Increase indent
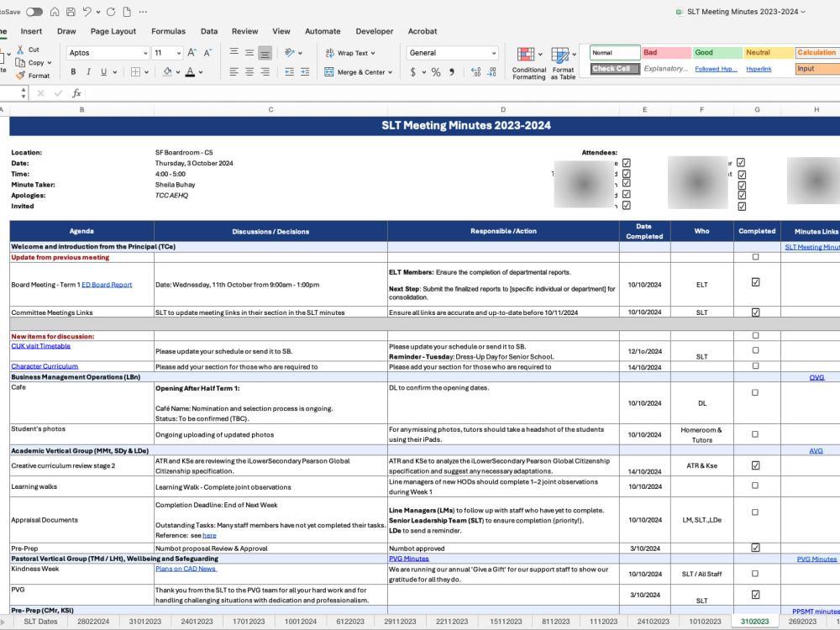Screen dimensions: 840x630 tap(305, 71)
